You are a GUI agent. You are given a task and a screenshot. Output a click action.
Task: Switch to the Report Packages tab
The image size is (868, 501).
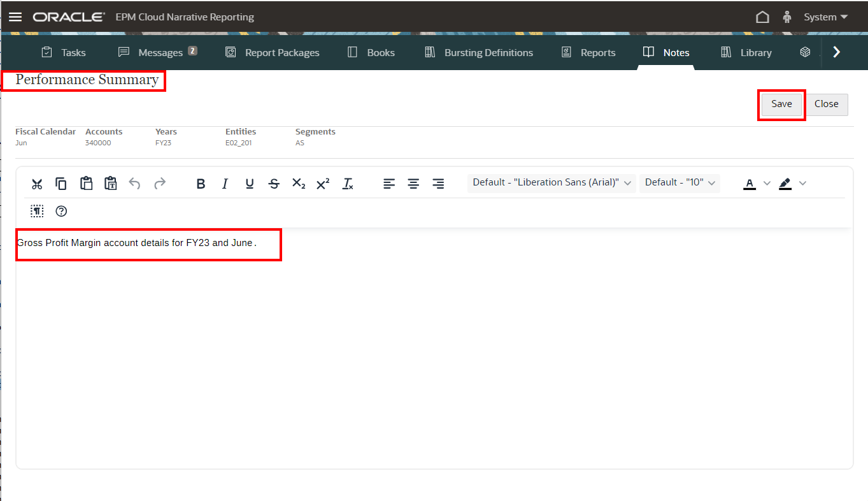[272, 52]
